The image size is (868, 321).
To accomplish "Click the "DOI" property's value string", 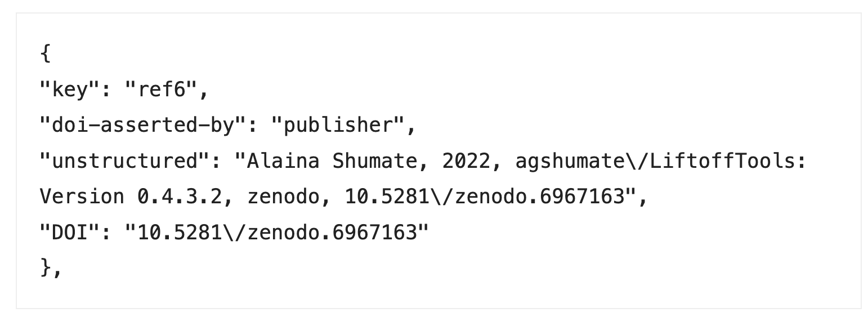I will coord(276,233).
